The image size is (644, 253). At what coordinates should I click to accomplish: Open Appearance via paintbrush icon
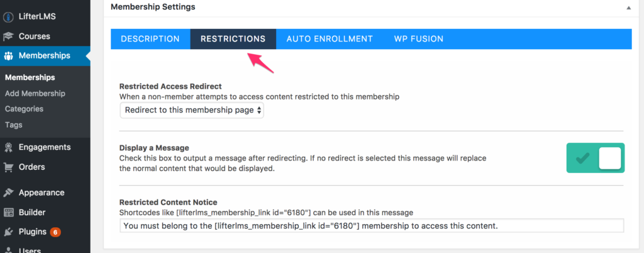[x=8, y=193]
